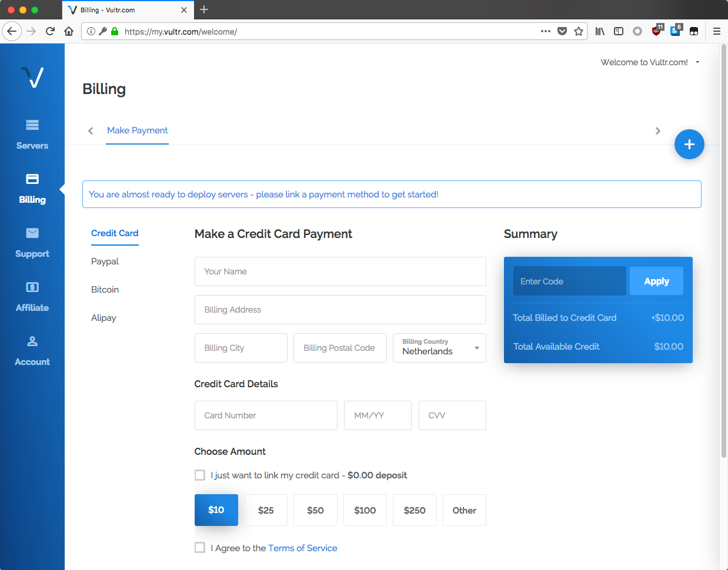Open the Billing sidebar icon
728x570 pixels.
(32, 179)
